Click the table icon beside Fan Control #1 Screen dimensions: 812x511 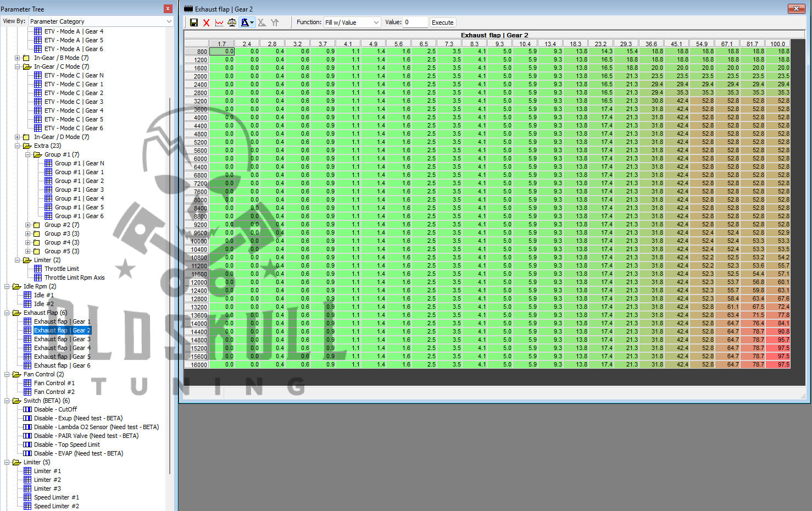[27, 383]
